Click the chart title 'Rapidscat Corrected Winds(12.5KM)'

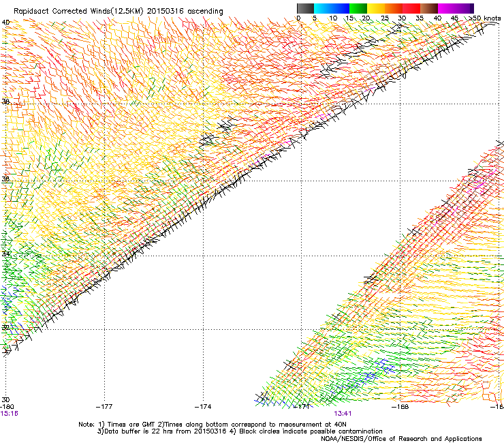click(79, 11)
